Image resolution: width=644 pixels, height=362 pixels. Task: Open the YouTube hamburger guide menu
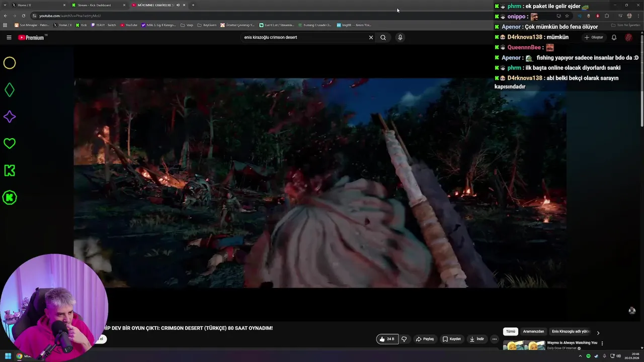click(9, 37)
